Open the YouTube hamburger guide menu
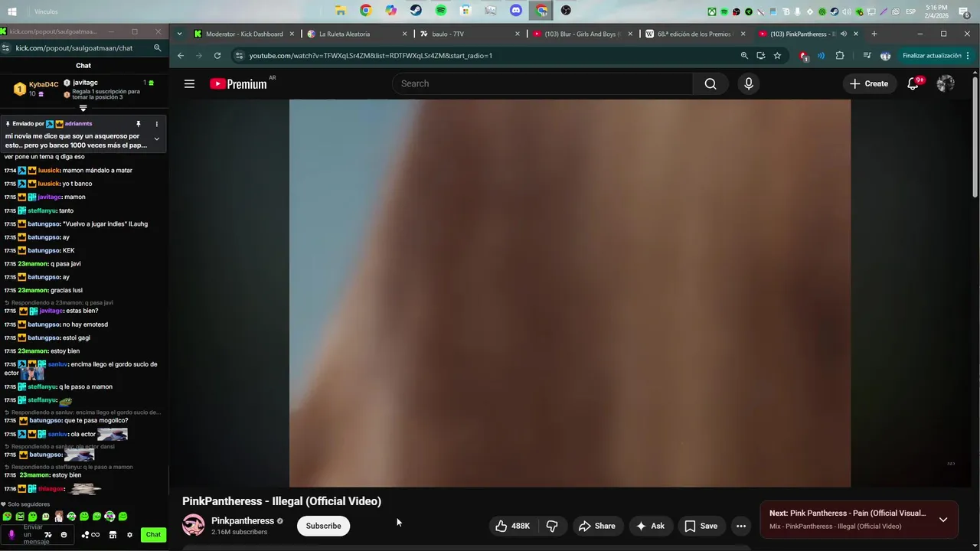The width and height of the screenshot is (980, 551). [x=189, y=84]
